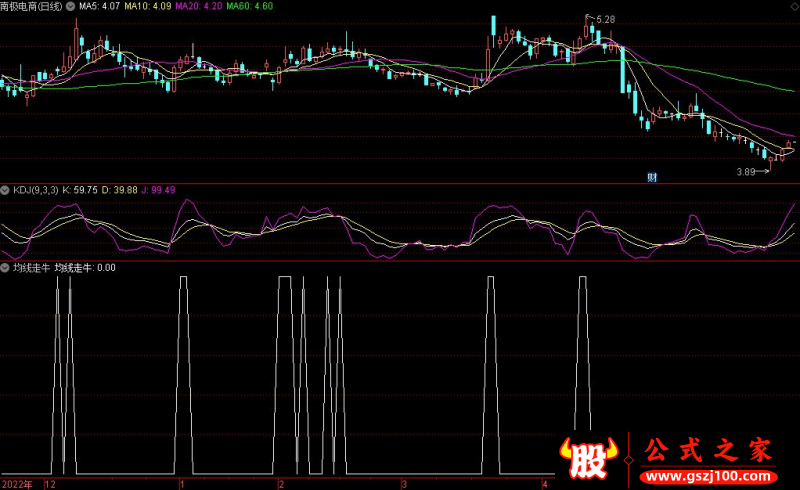Click the K: 59.75 value label
Viewport: 800px width, 490px height.
pyautogui.click(x=78, y=189)
